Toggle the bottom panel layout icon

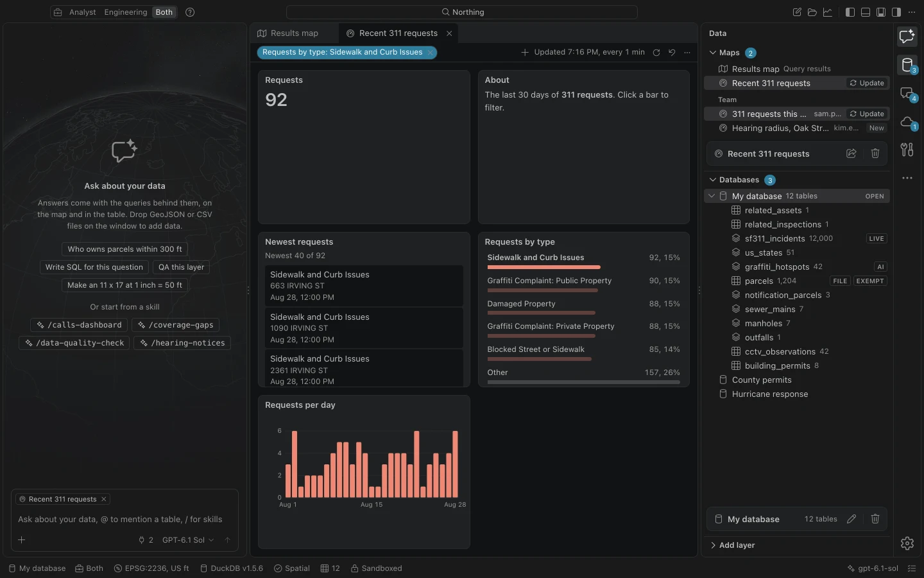(x=866, y=12)
